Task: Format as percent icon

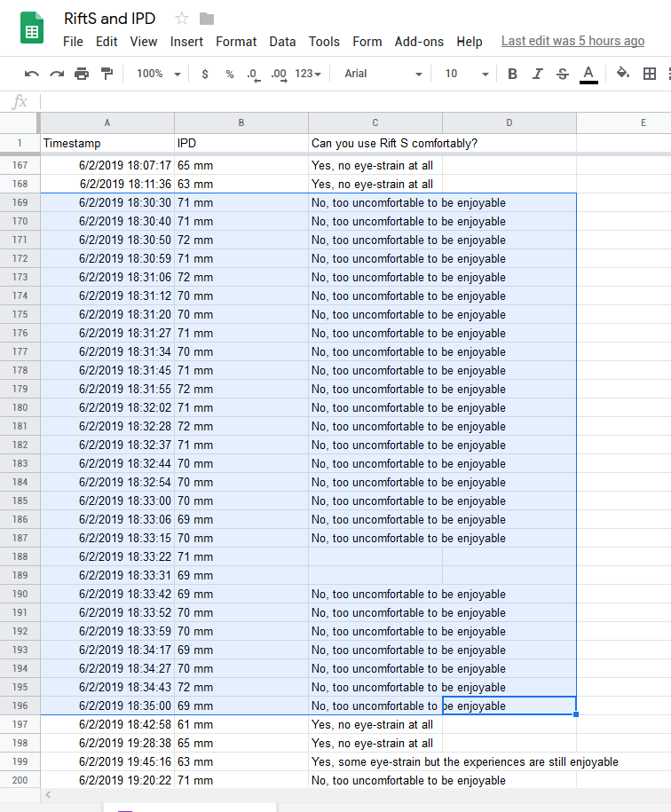Action: [229, 74]
